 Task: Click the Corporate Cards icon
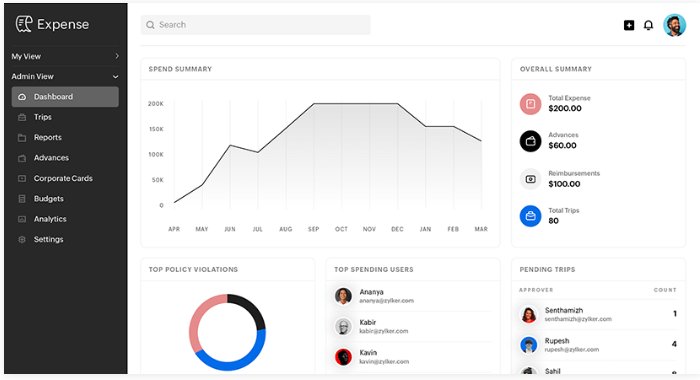(x=22, y=179)
